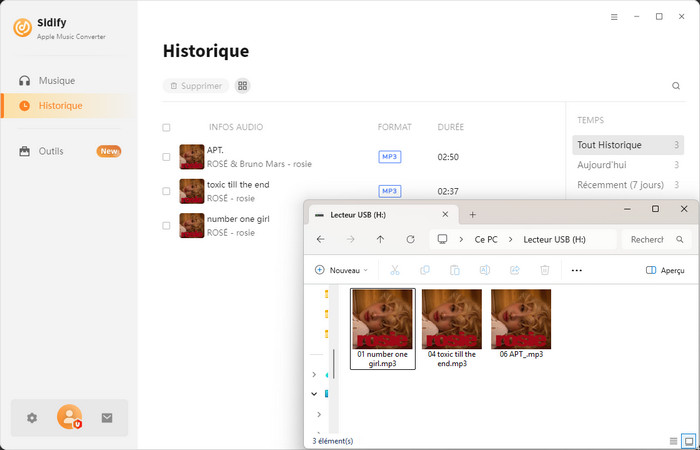Click the search magnifier in Historique

[676, 86]
